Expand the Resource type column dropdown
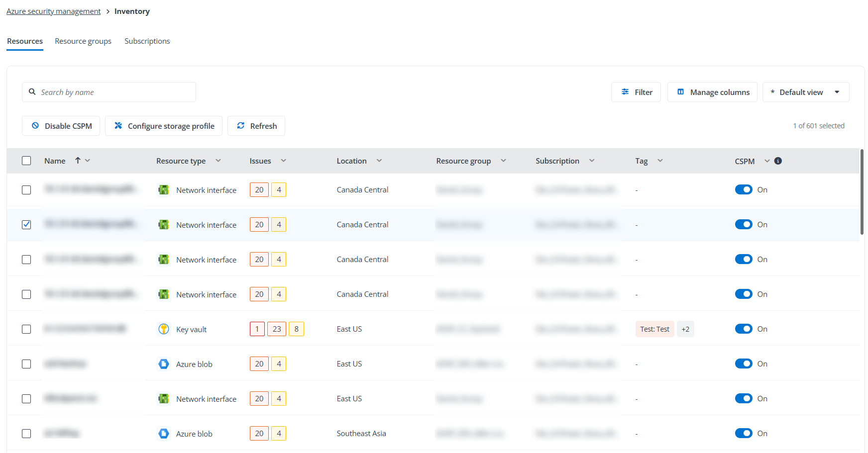The width and height of the screenshot is (868, 453). pyautogui.click(x=218, y=161)
